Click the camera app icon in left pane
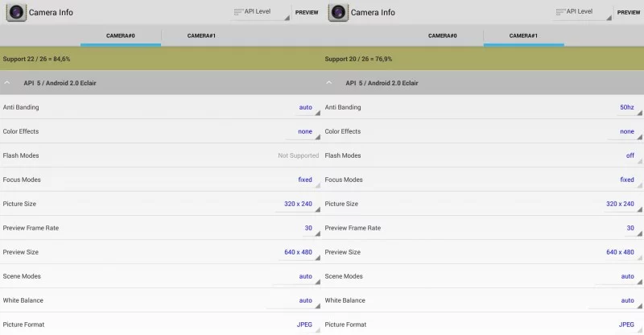Screen dimensions: 644x335 16,12
